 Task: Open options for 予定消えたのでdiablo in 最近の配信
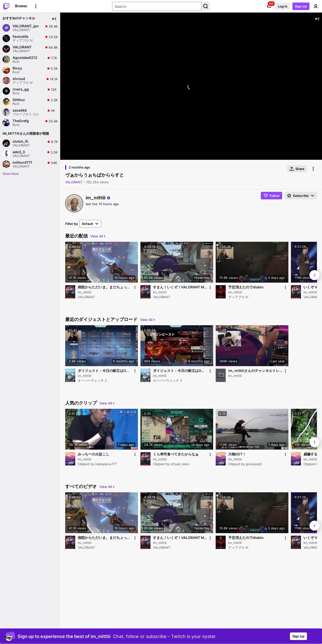click(285, 287)
